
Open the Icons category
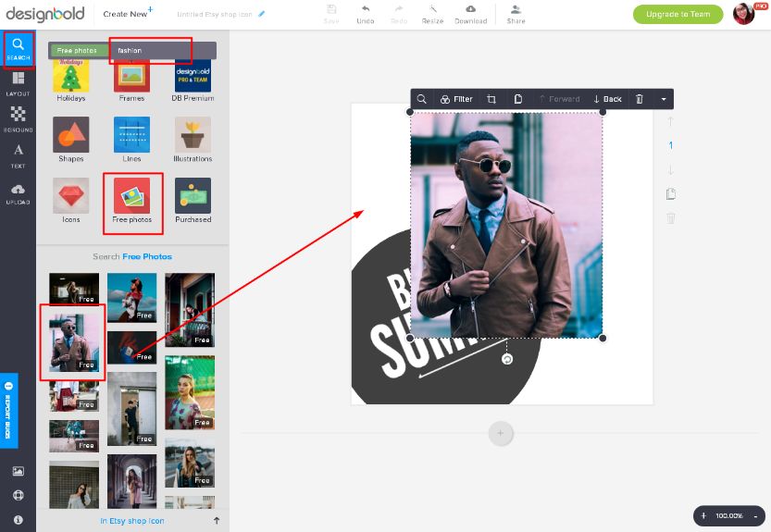click(x=70, y=201)
